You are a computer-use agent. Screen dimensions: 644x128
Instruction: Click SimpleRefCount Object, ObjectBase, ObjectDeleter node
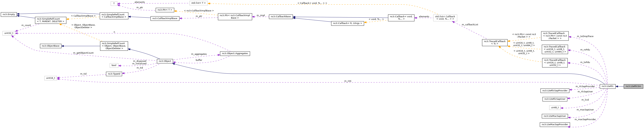click(114, 46)
